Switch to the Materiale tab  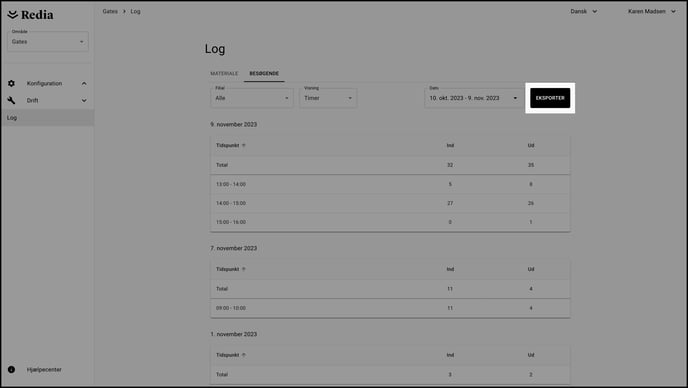coord(224,73)
